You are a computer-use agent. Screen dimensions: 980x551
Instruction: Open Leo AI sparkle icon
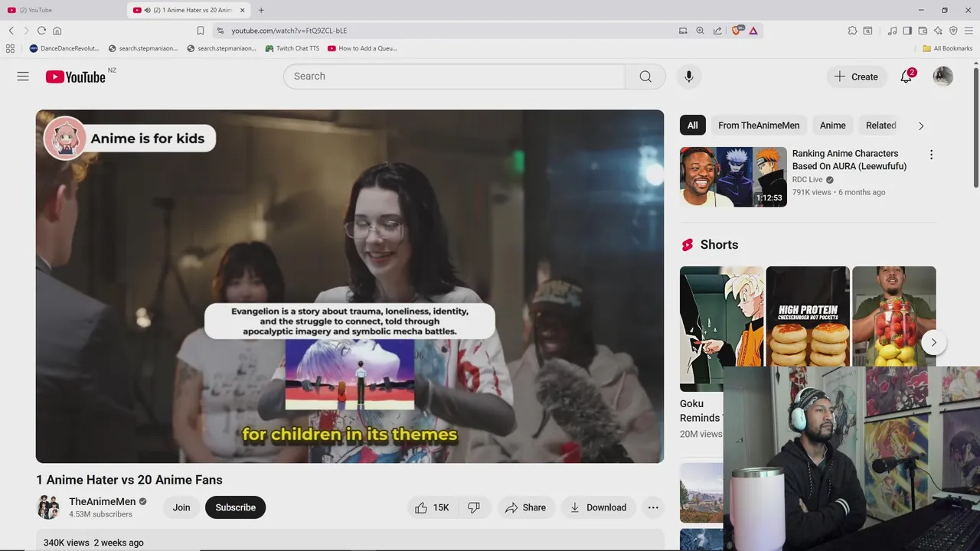(x=938, y=31)
